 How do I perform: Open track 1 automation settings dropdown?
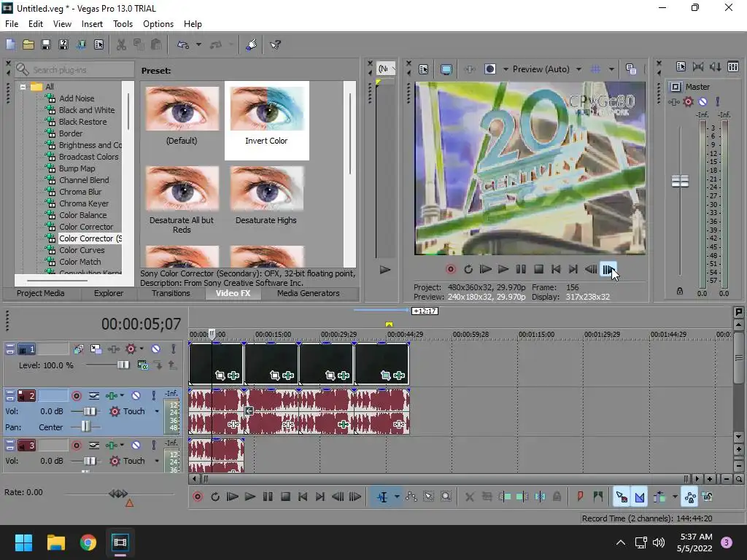(142, 349)
